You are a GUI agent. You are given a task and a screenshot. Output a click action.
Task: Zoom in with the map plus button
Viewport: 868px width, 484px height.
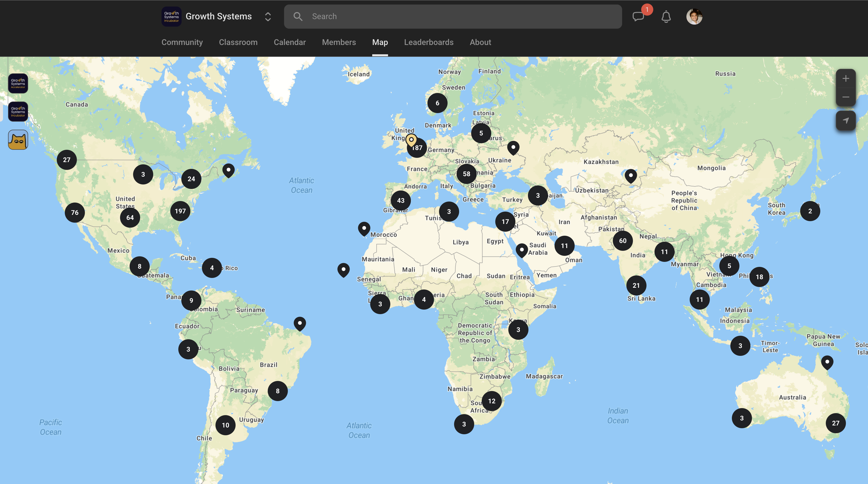[845, 79]
